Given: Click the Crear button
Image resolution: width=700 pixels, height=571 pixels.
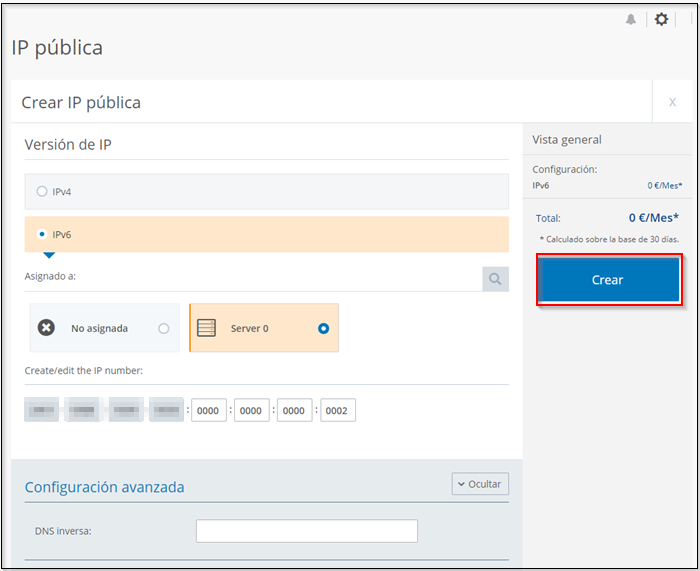Looking at the screenshot, I should click(x=609, y=280).
